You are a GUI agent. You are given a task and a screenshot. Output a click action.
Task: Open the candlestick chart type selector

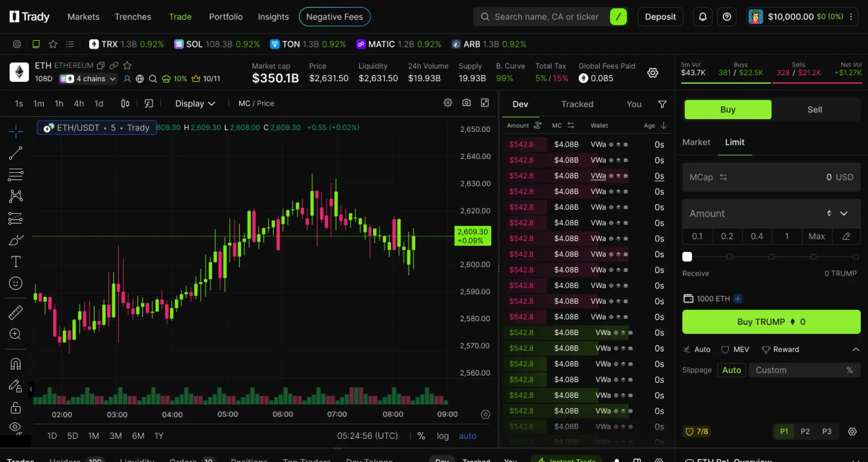(125, 103)
